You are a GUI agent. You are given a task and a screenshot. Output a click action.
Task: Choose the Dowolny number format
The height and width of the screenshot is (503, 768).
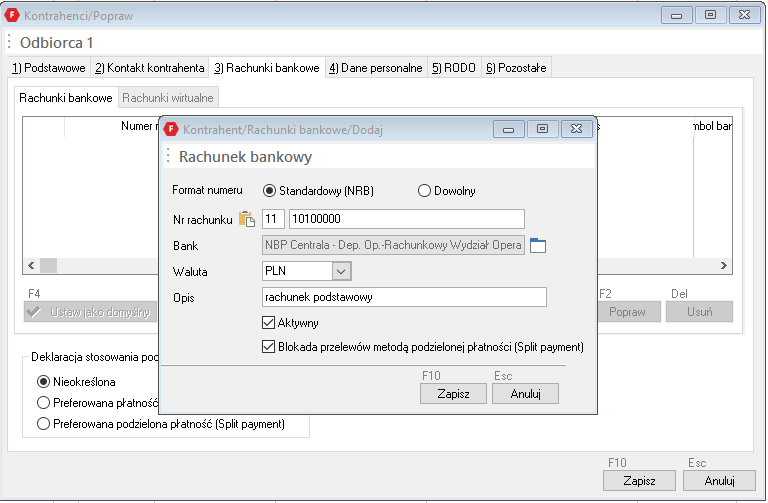(424, 190)
